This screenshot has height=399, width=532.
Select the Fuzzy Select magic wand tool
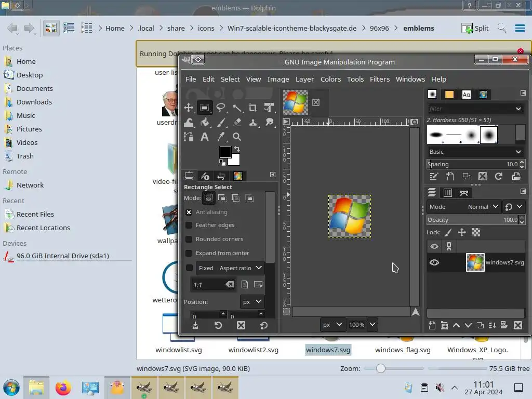[x=237, y=108]
